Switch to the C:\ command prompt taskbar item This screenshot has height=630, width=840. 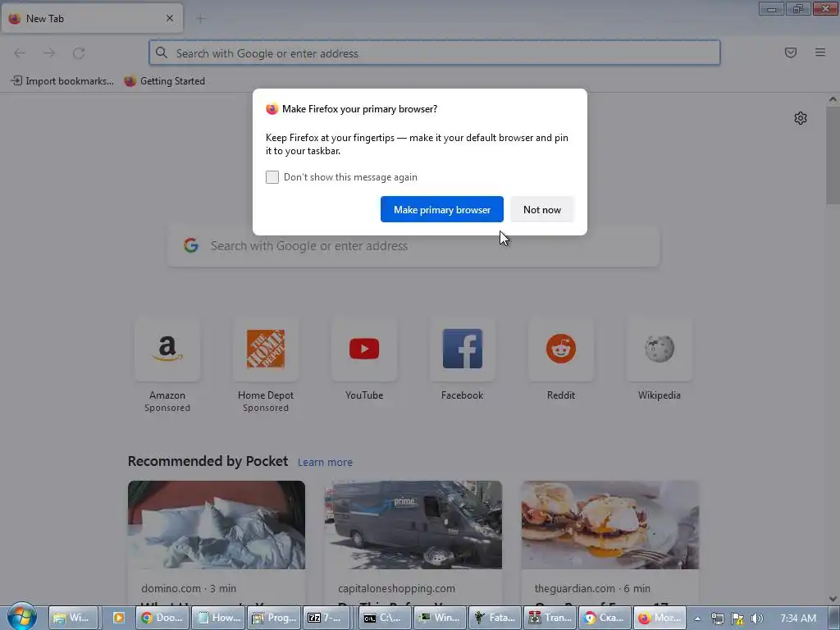click(384, 618)
